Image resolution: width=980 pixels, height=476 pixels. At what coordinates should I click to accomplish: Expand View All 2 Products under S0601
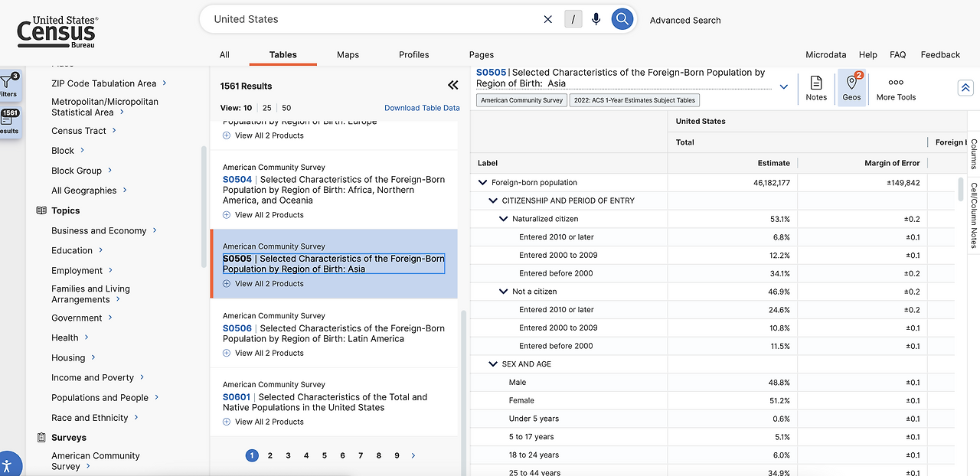(263, 422)
